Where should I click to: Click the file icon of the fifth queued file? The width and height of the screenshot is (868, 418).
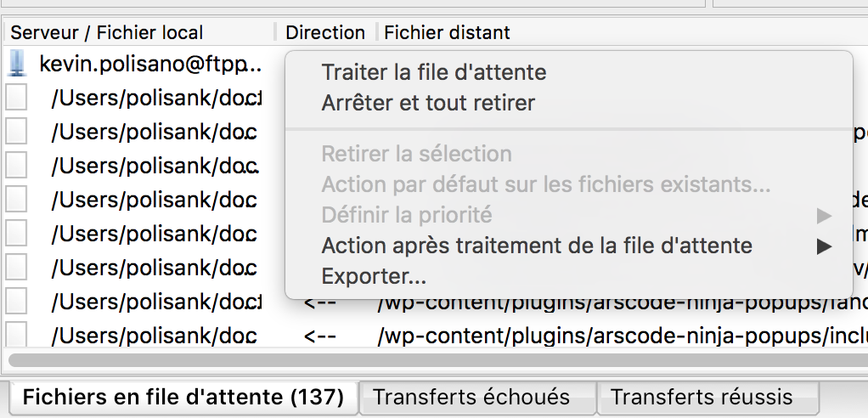pos(15,234)
